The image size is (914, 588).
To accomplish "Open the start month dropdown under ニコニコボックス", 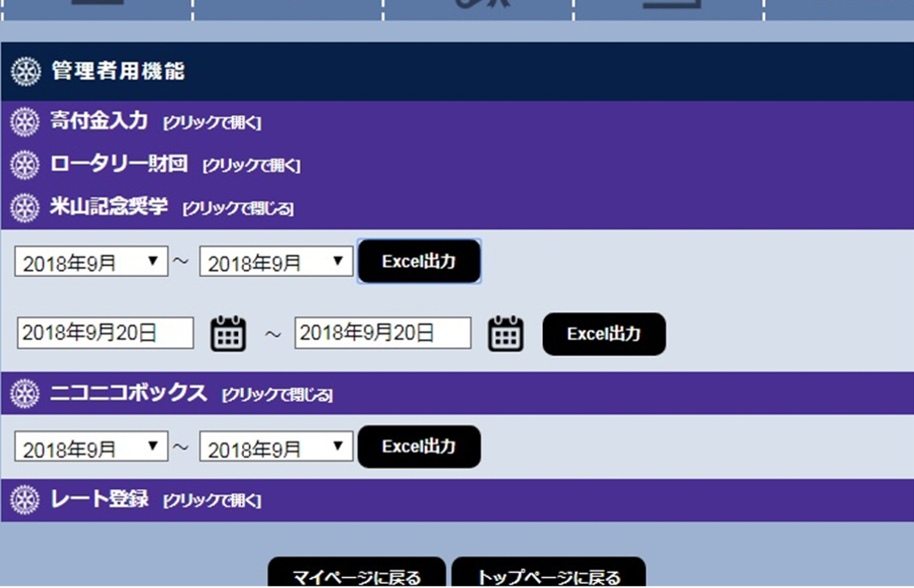I will coord(91,447).
